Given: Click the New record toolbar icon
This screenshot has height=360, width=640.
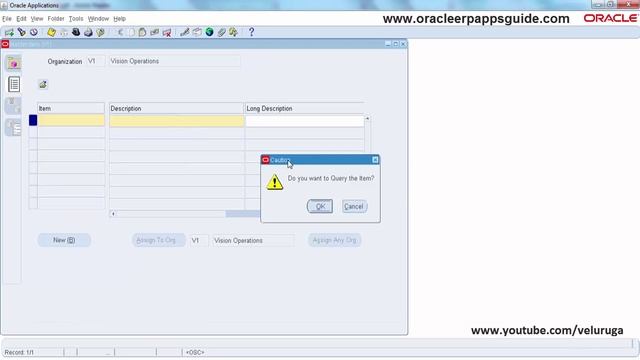Looking at the screenshot, I should point(9,32).
